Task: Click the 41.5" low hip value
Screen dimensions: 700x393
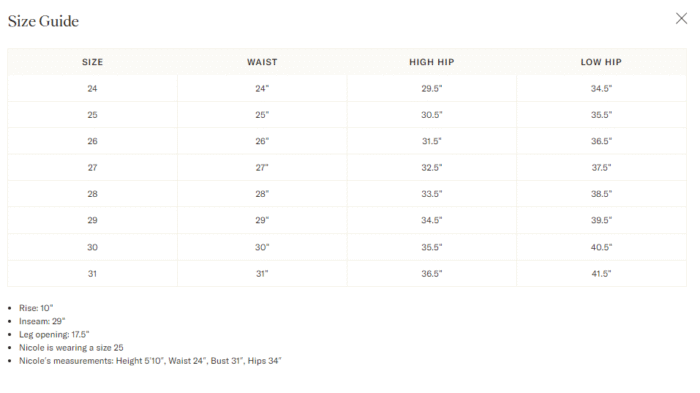Action: tap(601, 273)
